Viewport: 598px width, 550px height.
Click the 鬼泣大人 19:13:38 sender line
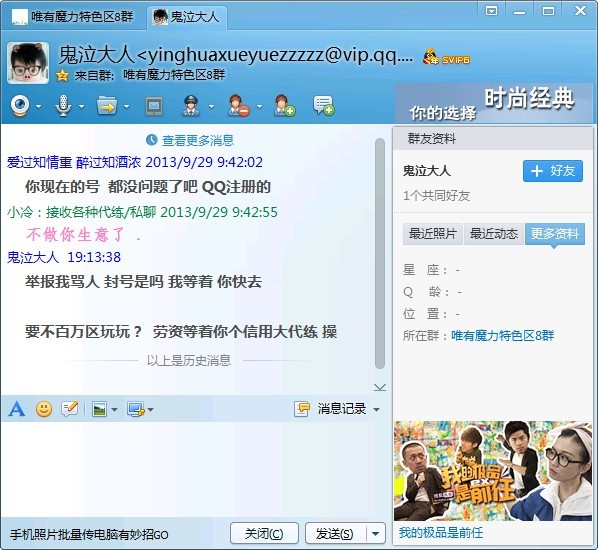[x=64, y=257]
